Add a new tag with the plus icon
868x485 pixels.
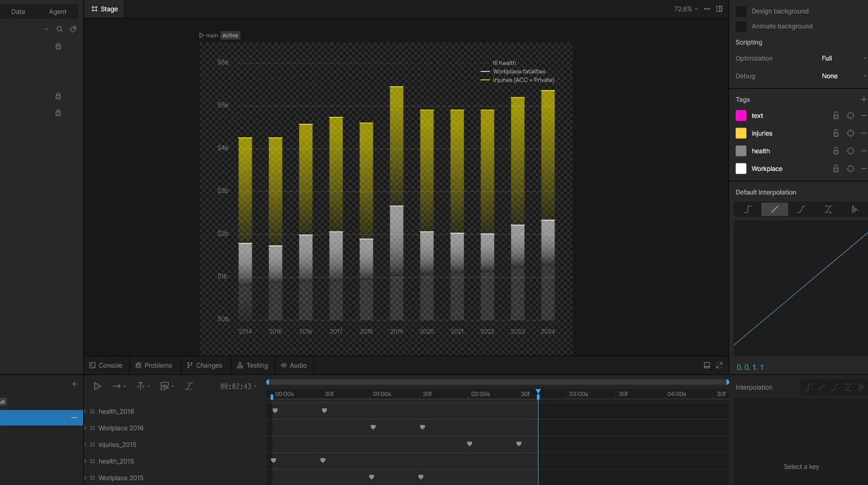coord(863,100)
